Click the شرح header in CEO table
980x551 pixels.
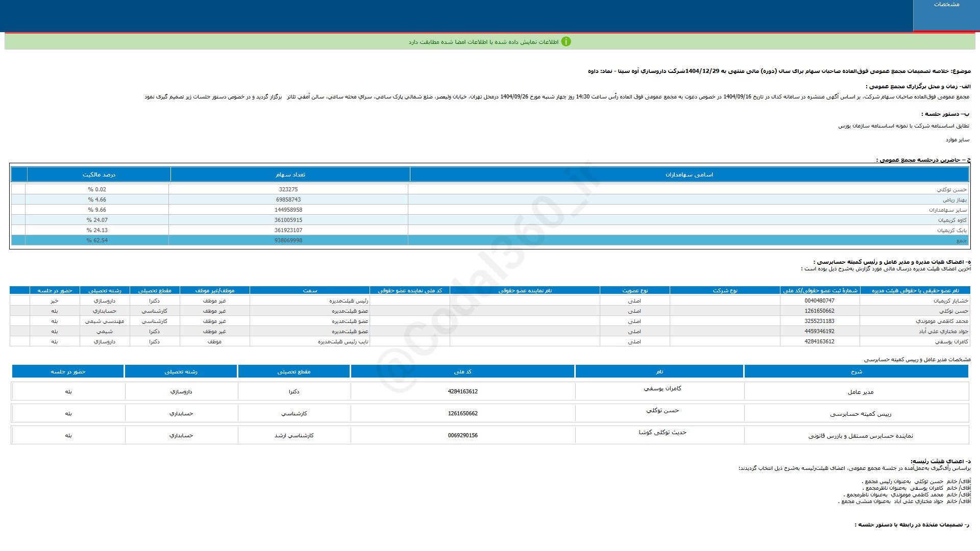coord(856,371)
